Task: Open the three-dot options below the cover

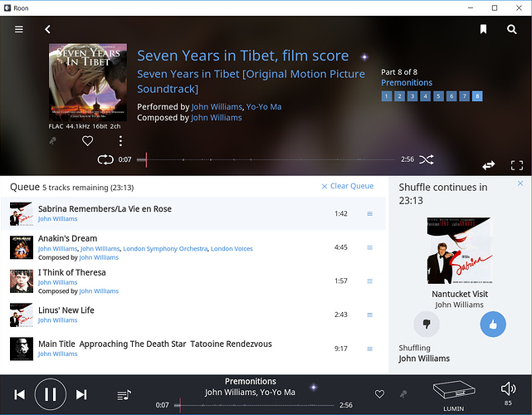Action: (120, 141)
